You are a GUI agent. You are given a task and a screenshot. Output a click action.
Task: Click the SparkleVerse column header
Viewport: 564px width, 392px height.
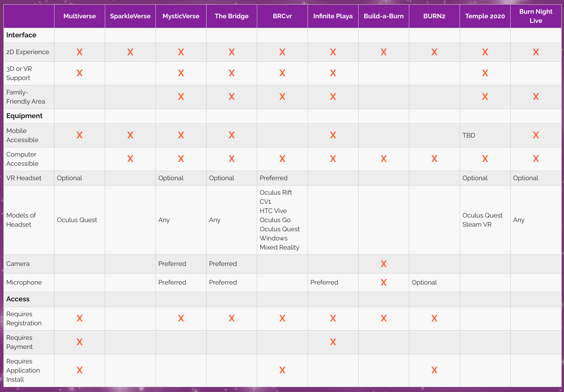click(x=130, y=16)
